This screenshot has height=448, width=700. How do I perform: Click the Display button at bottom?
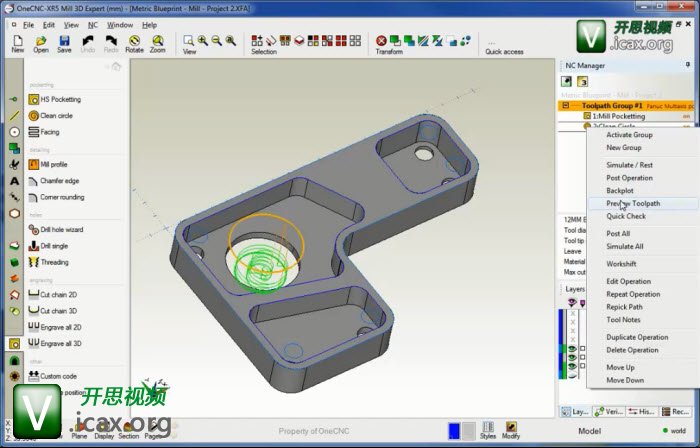click(x=104, y=431)
